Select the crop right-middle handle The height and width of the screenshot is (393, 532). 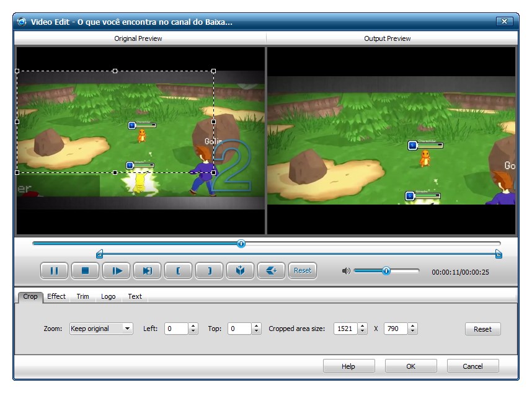[213, 121]
